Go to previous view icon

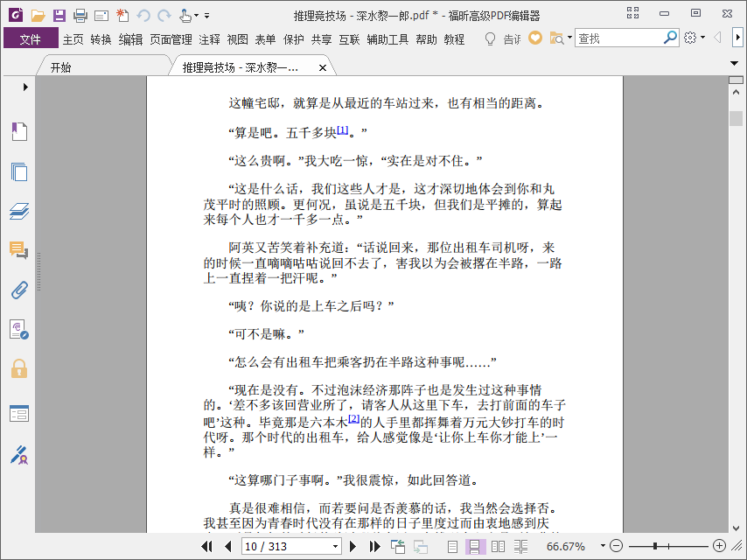[x=398, y=546]
